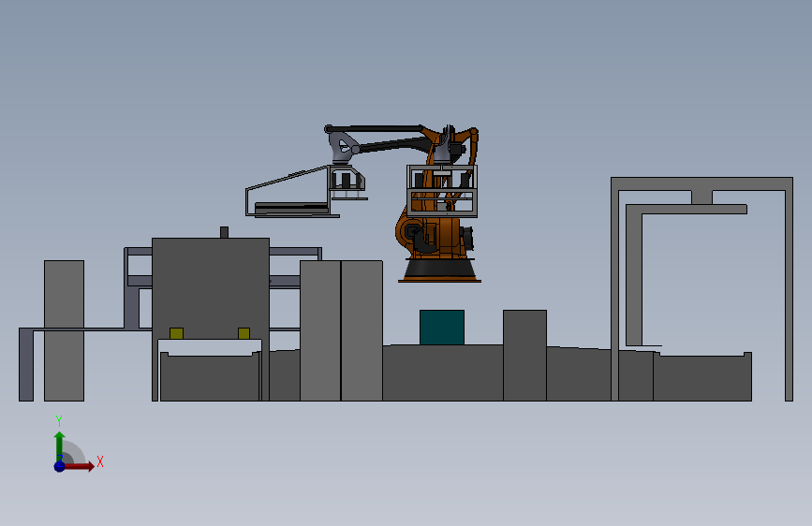
Task: Select the gray gripper cage on the robot
Action: (442, 191)
